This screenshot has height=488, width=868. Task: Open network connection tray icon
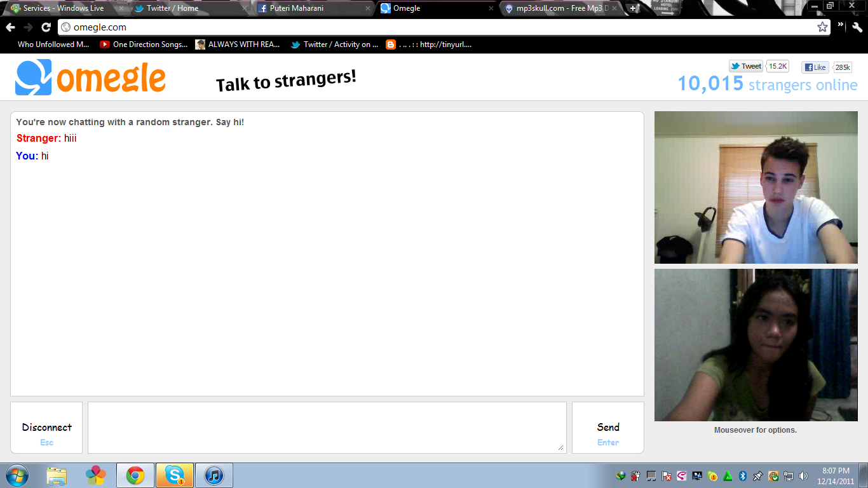[789, 476]
